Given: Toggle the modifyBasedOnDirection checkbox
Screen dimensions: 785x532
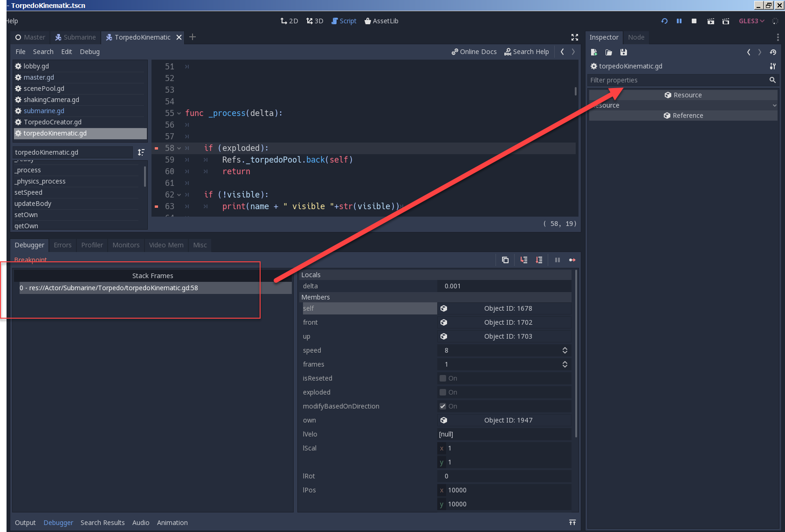Looking at the screenshot, I should coord(443,406).
